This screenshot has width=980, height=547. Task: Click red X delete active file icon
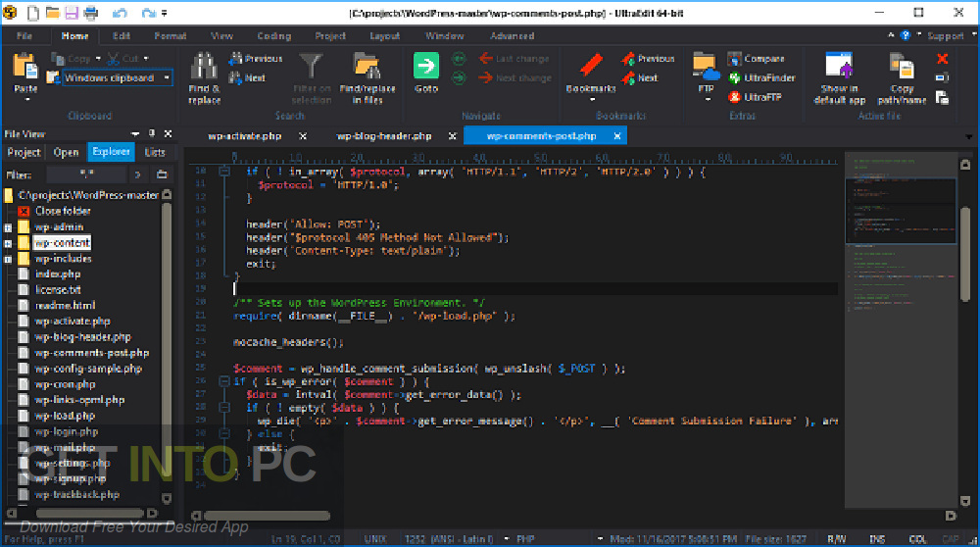pos(943,59)
